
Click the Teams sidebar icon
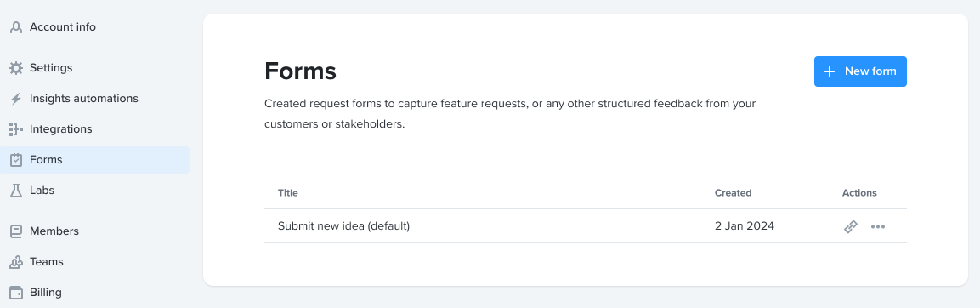pos(16,262)
